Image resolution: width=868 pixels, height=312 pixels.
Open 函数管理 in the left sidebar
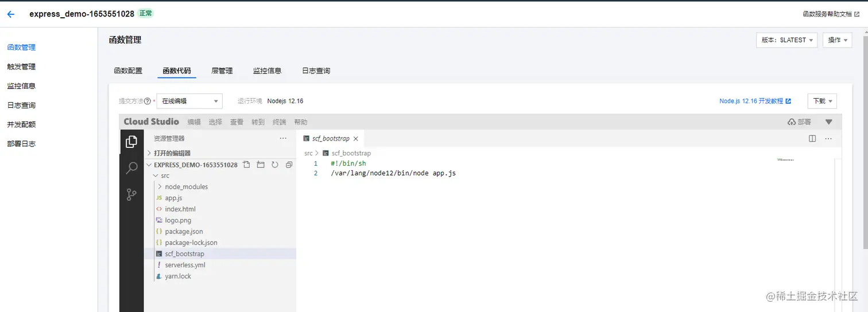(21, 48)
